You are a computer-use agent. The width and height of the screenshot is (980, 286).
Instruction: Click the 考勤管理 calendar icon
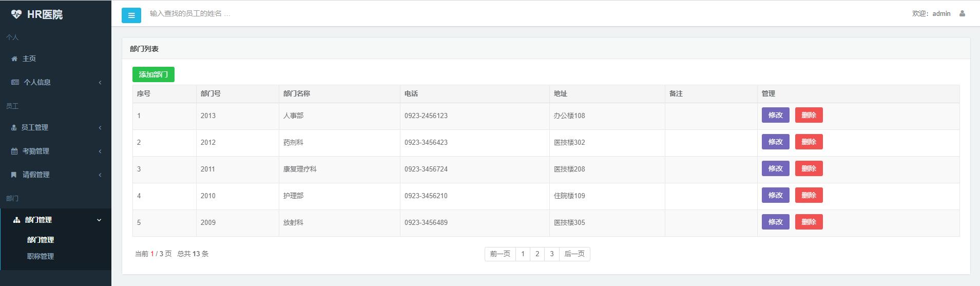click(14, 151)
